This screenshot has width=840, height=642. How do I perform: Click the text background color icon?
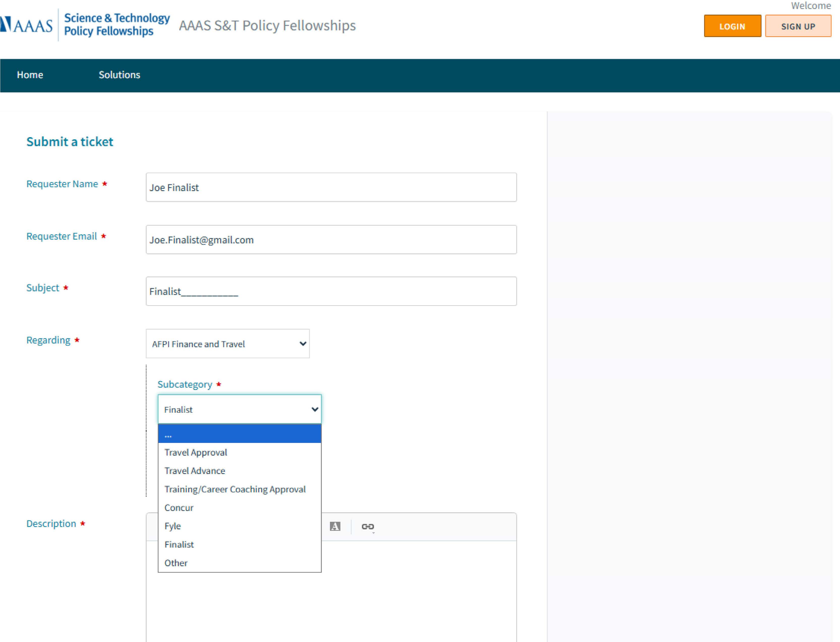pyautogui.click(x=335, y=526)
